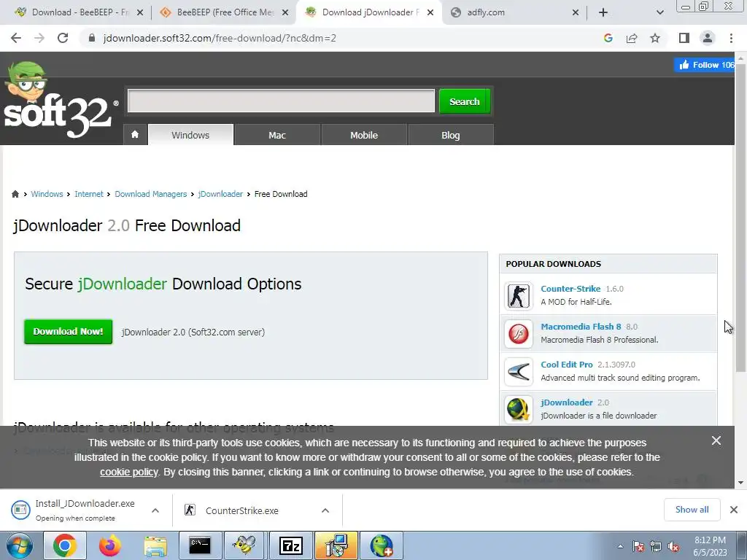Click the Macromedia Flash icon thumbnail

click(519, 333)
